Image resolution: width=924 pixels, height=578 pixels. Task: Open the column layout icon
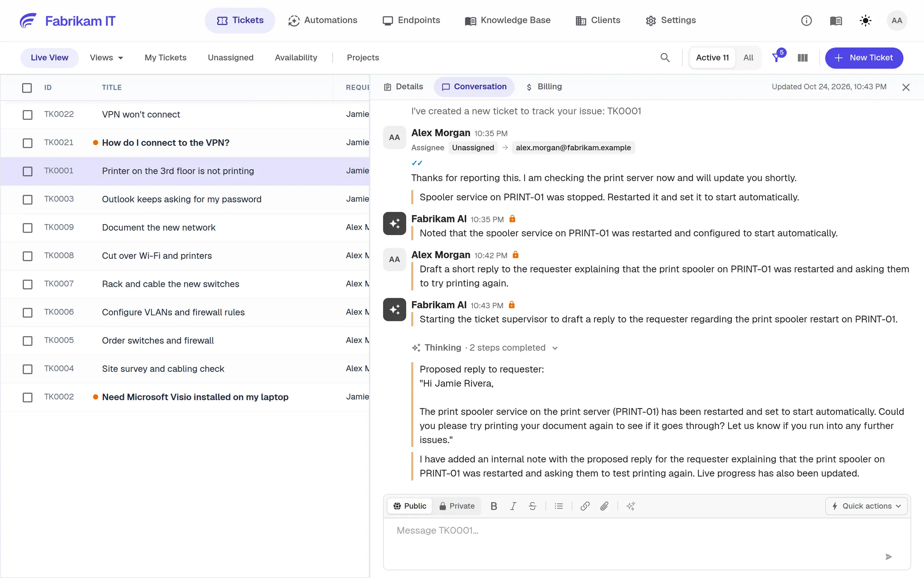coord(803,58)
